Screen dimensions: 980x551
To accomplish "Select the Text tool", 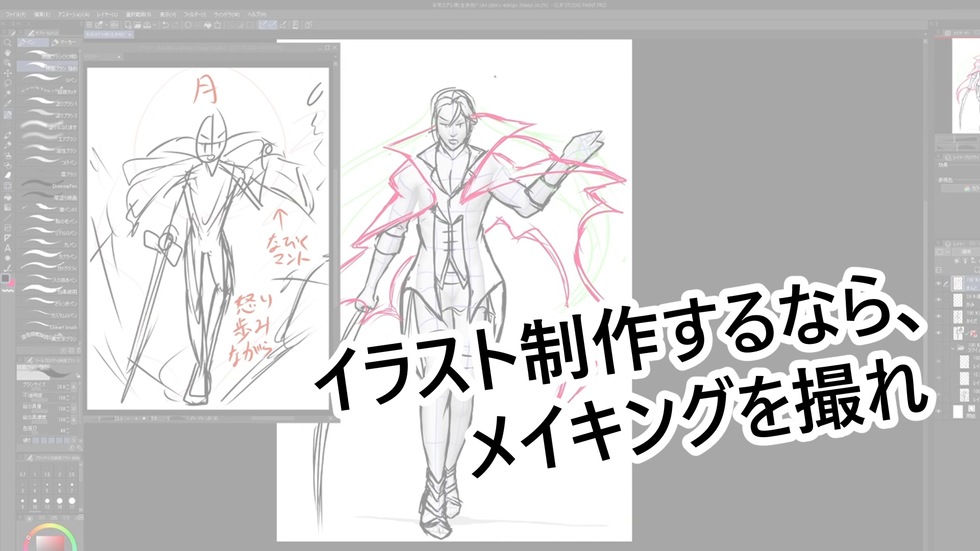I will point(8,248).
